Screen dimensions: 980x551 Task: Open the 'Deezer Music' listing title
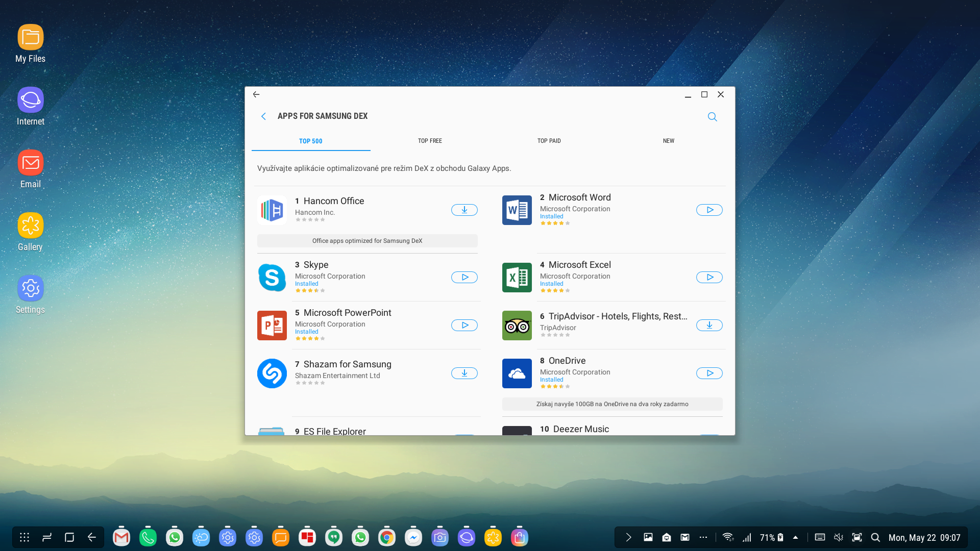[581, 429]
